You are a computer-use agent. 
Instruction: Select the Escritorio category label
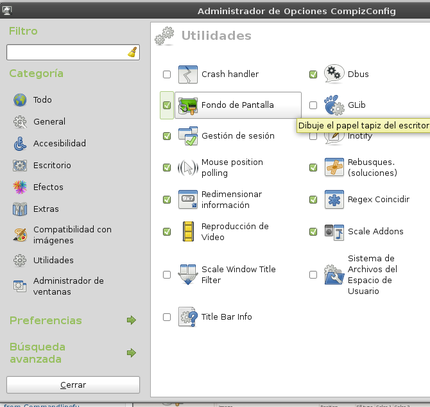click(52, 165)
